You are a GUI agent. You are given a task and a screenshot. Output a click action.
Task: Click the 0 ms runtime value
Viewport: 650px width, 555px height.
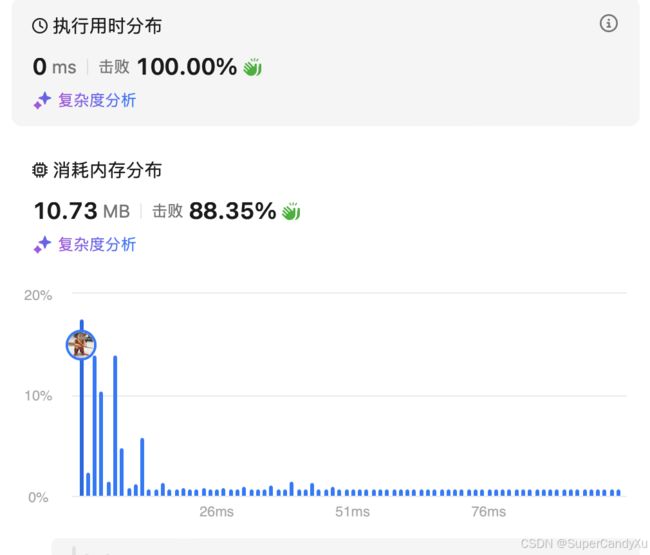[x=55, y=67]
